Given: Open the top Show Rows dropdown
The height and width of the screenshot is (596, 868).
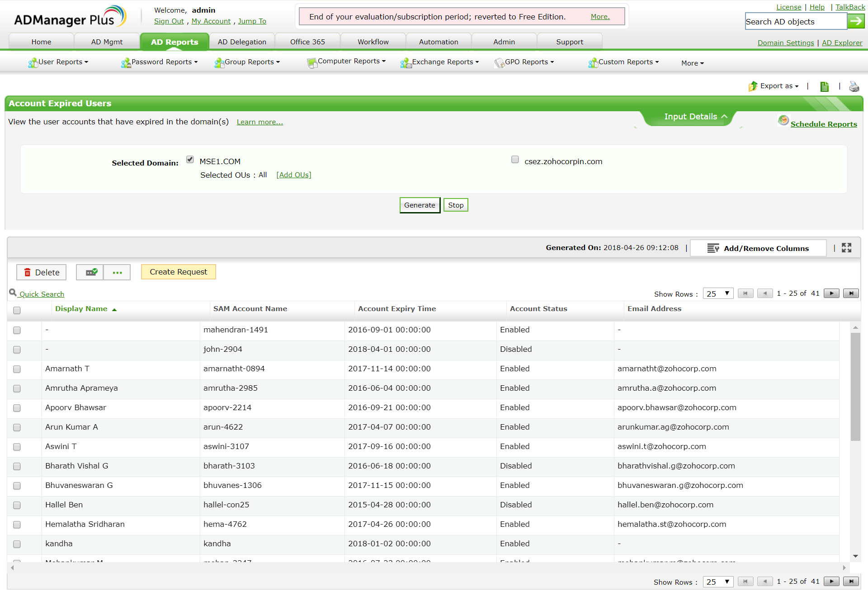Looking at the screenshot, I should tap(718, 293).
